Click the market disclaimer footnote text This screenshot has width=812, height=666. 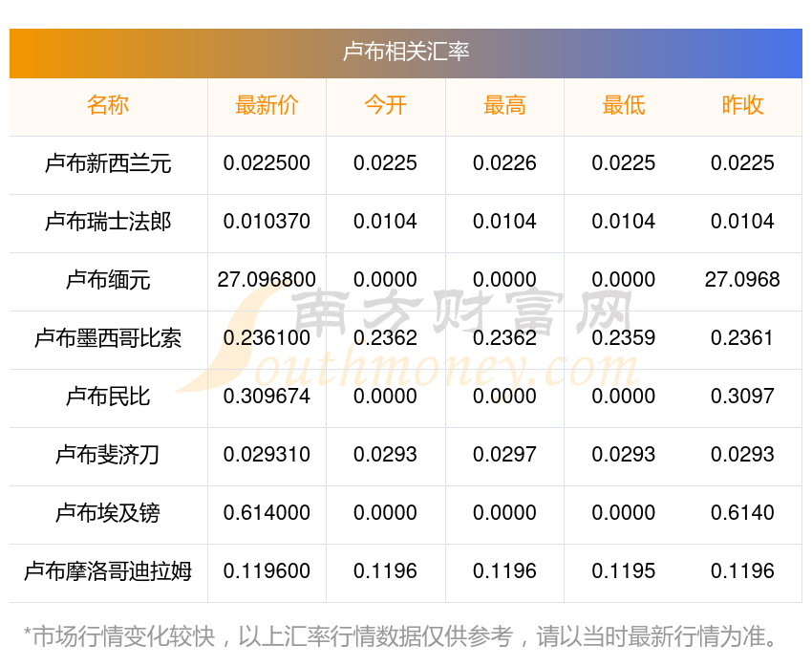401,636
